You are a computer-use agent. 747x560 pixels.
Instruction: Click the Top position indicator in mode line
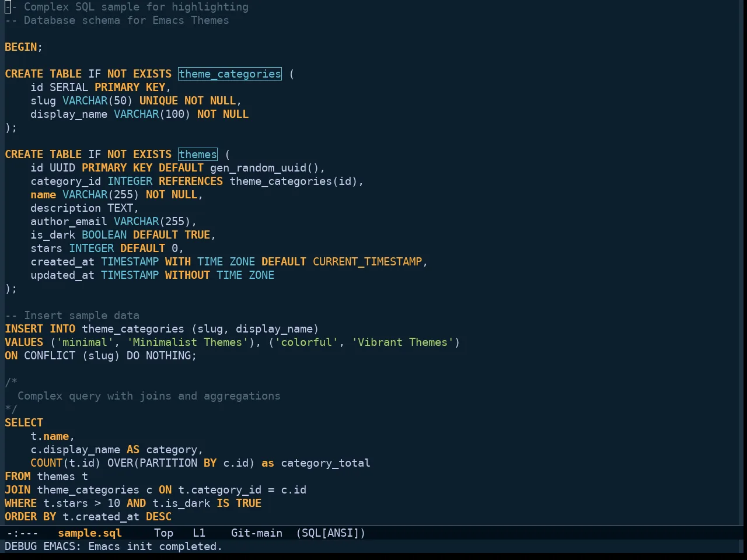(163, 533)
